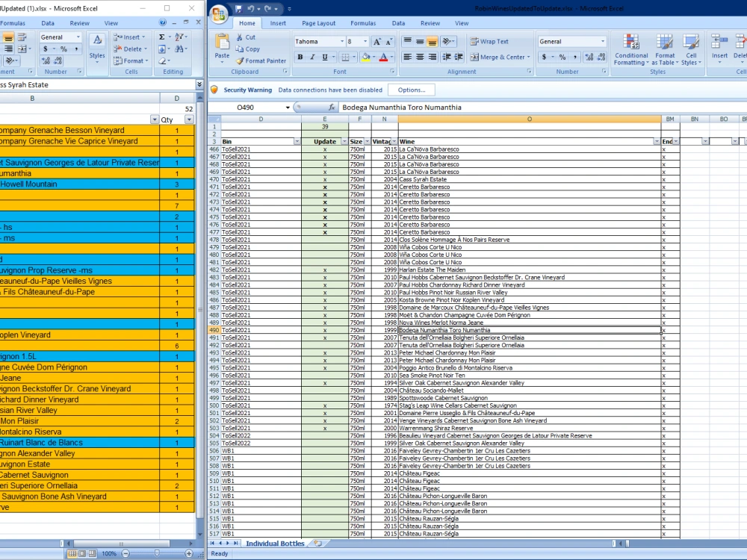Click Increase Indent icon

(459, 57)
